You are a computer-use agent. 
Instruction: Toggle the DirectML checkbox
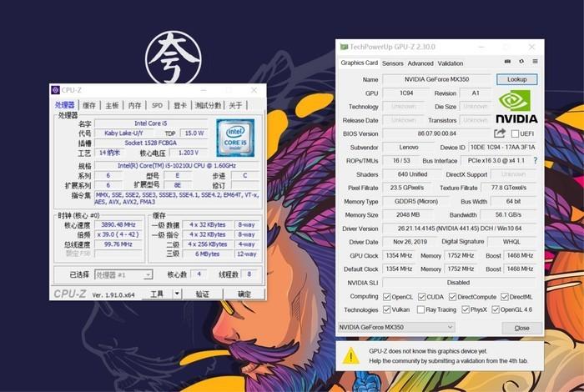click(504, 297)
